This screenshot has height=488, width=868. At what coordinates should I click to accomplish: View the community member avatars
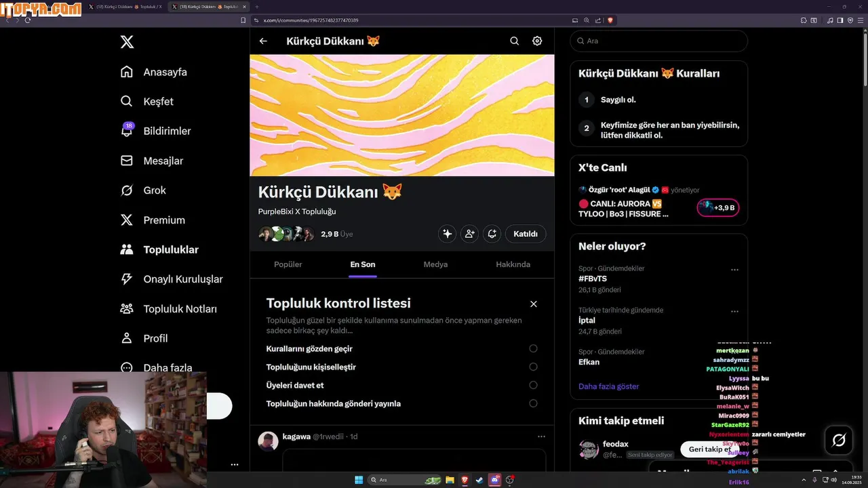[x=287, y=234]
